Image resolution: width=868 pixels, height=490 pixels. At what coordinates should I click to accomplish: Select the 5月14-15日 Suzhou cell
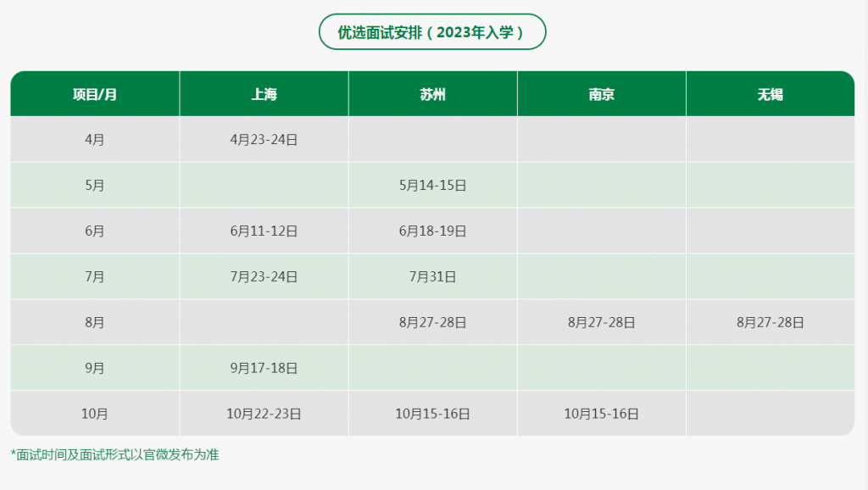432,186
